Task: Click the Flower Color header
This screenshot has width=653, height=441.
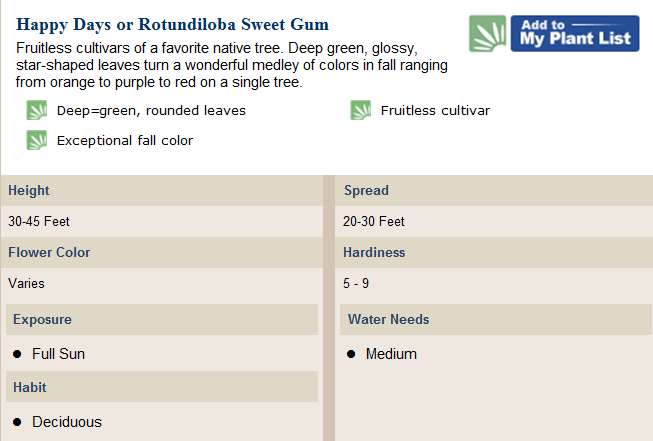Action: (x=162, y=252)
